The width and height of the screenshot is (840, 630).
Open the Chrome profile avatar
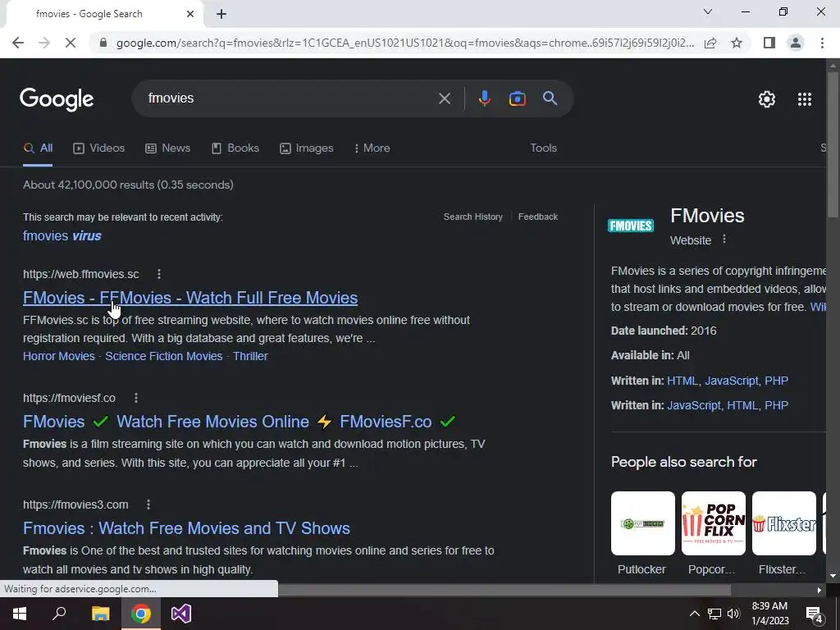click(796, 43)
